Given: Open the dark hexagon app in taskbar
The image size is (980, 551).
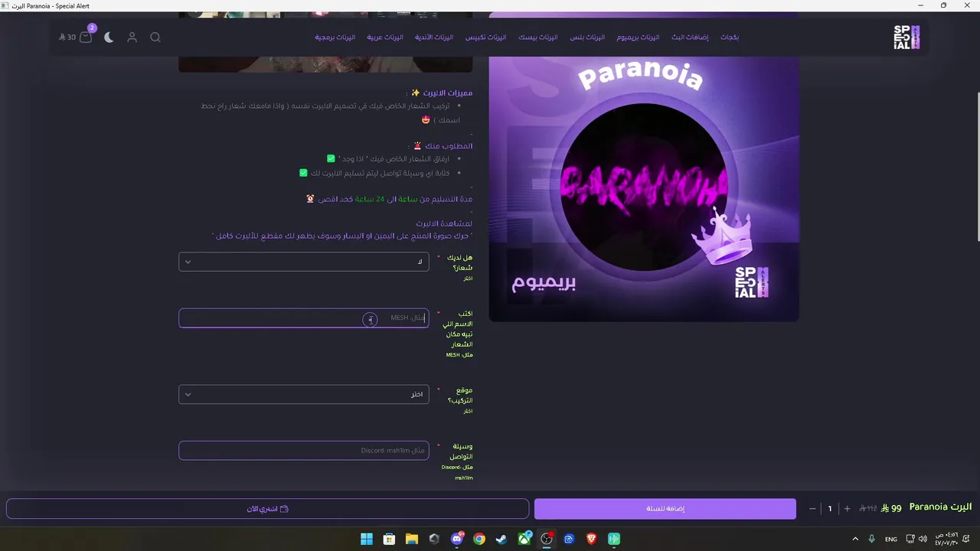Looking at the screenshot, I should click(434, 539).
